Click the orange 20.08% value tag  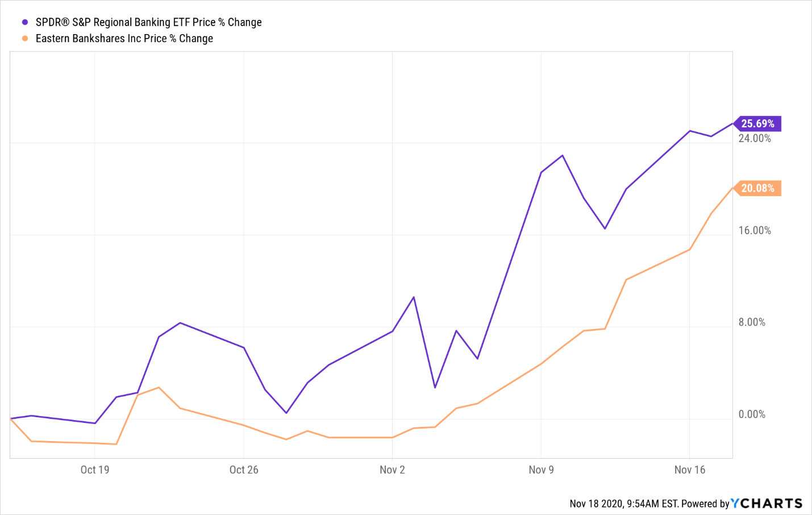click(757, 188)
